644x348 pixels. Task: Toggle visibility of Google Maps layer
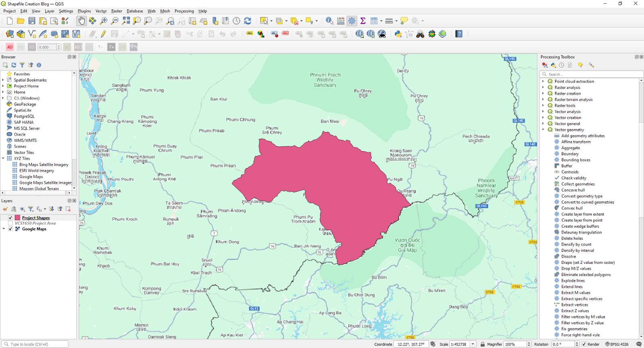point(10,229)
